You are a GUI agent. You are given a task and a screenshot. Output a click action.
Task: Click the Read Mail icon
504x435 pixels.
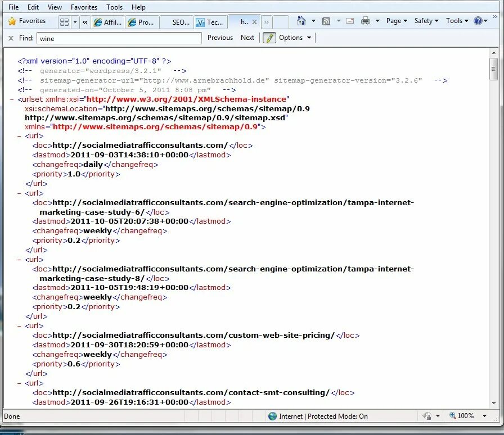pos(350,21)
